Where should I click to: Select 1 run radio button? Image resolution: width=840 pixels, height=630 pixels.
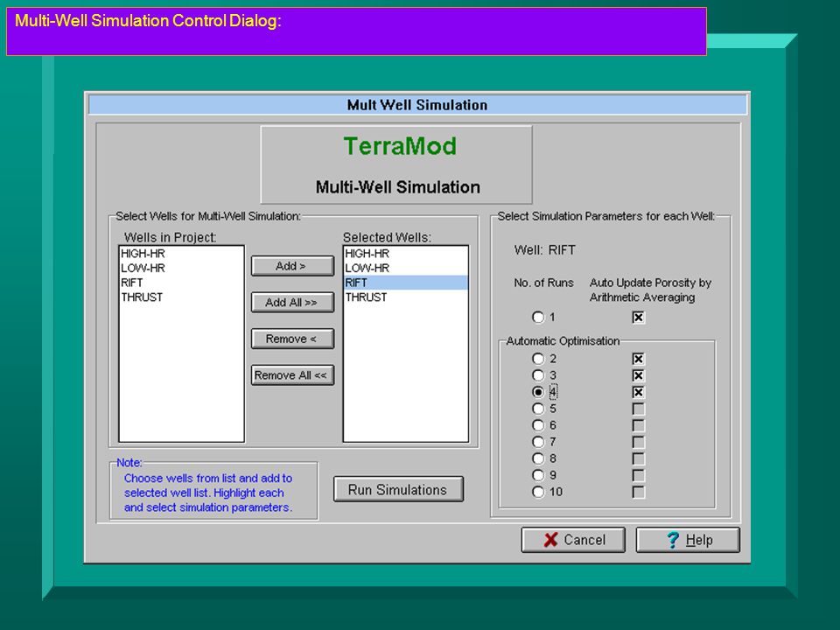pos(538,317)
